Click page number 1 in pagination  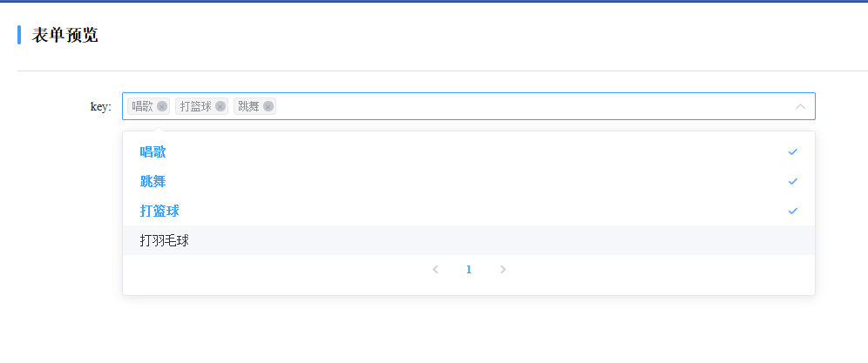point(469,270)
